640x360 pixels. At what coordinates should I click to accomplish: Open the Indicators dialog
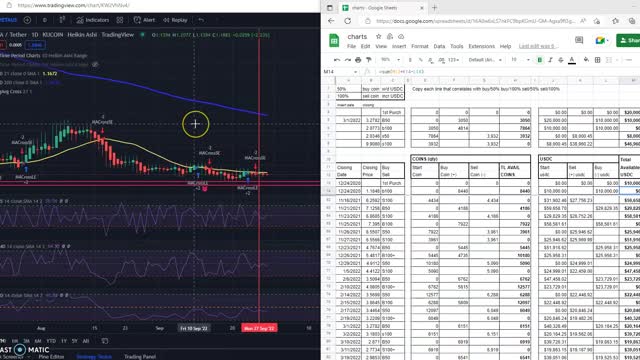(93, 20)
